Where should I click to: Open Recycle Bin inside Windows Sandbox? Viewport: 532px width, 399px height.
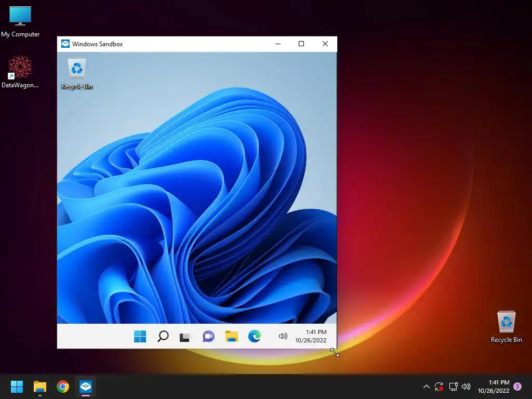77,74
